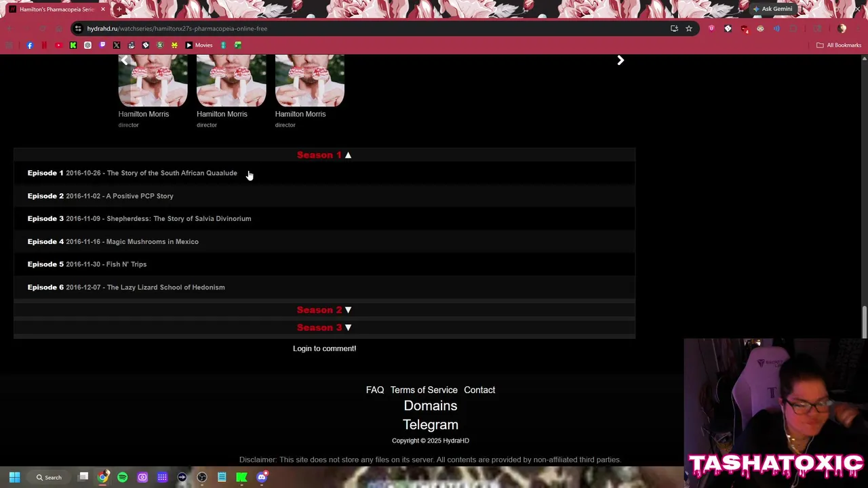The width and height of the screenshot is (868, 488).
Task: Collapse the Season 1 episode list
Action: click(x=324, y=155)
